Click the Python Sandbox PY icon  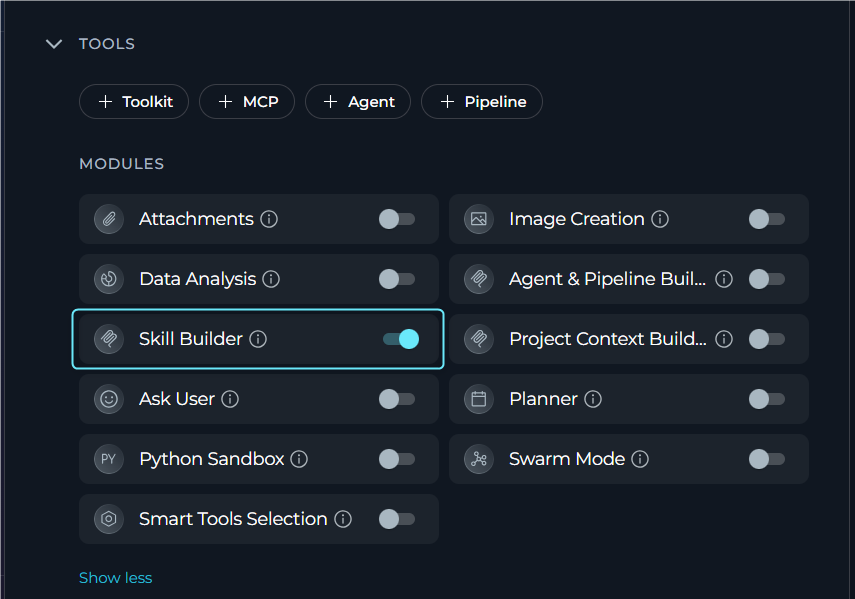(x=109, y=459)
